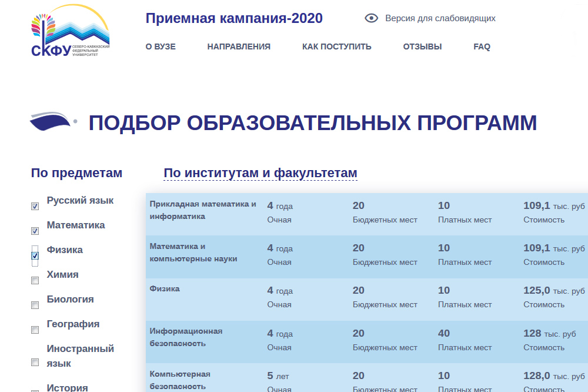This screenshot has height=392, width=588.
Task: Click the Русский язык label
Action: point(80,200)
